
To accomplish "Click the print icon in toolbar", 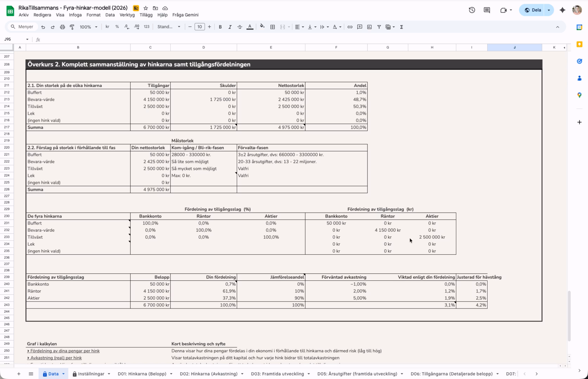I will [x=63, y=27].
